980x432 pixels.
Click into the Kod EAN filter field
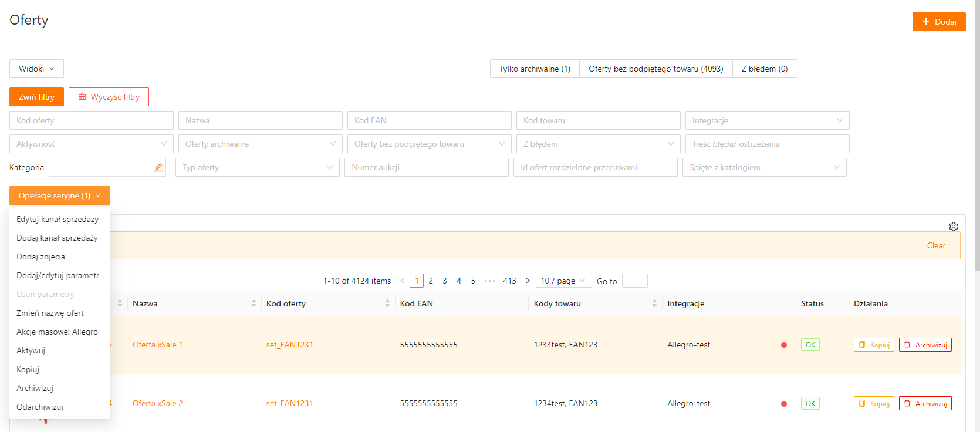pyautogui.click(x=429, y=120)
